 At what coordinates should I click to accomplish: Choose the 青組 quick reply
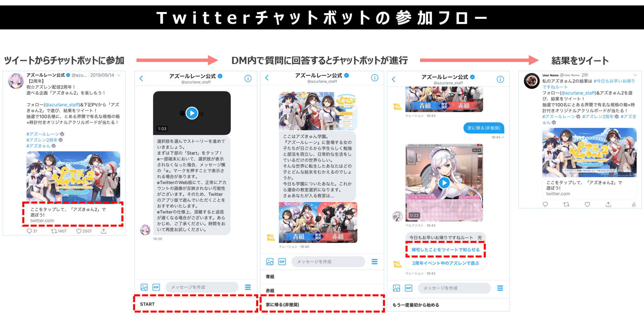click(x=322, y=277)
